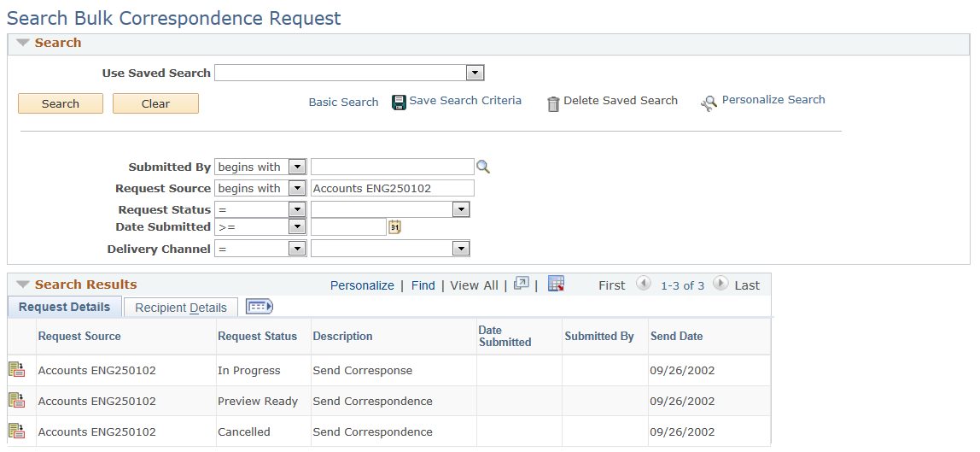This screenshot has height=452, width=980.
Task: Click 09/26/2002 in the In Progress row
Action: tap(682, 370)
